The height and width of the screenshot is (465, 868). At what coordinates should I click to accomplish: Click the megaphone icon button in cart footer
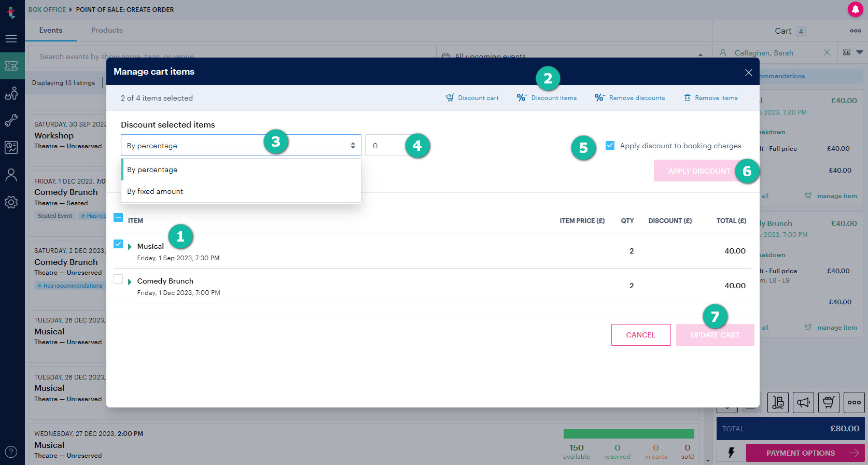803,402
